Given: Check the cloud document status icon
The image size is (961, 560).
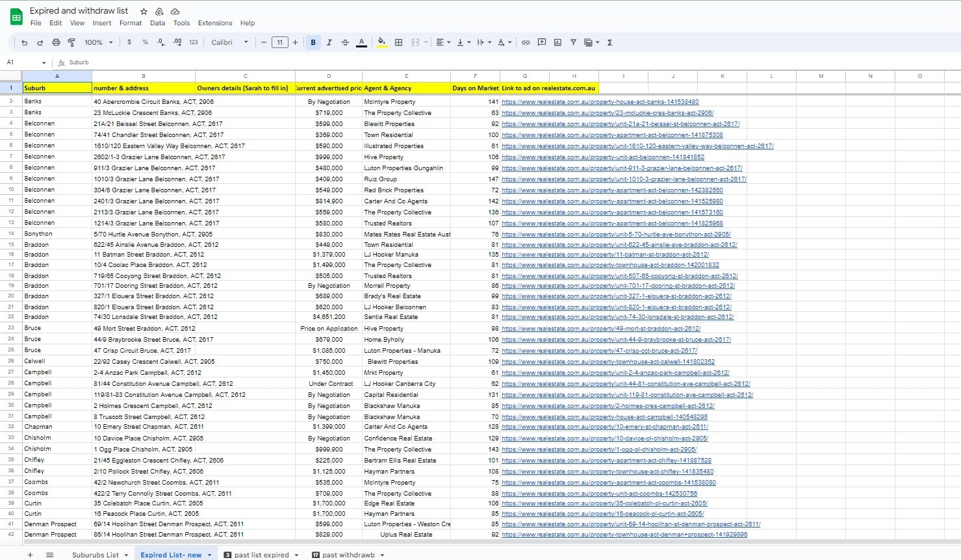Looking at the screenshot, I should pos(175,11).
